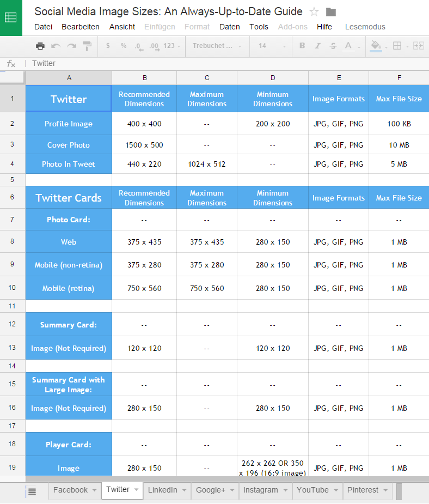Toggle bold formatting button

coord(302,46)
